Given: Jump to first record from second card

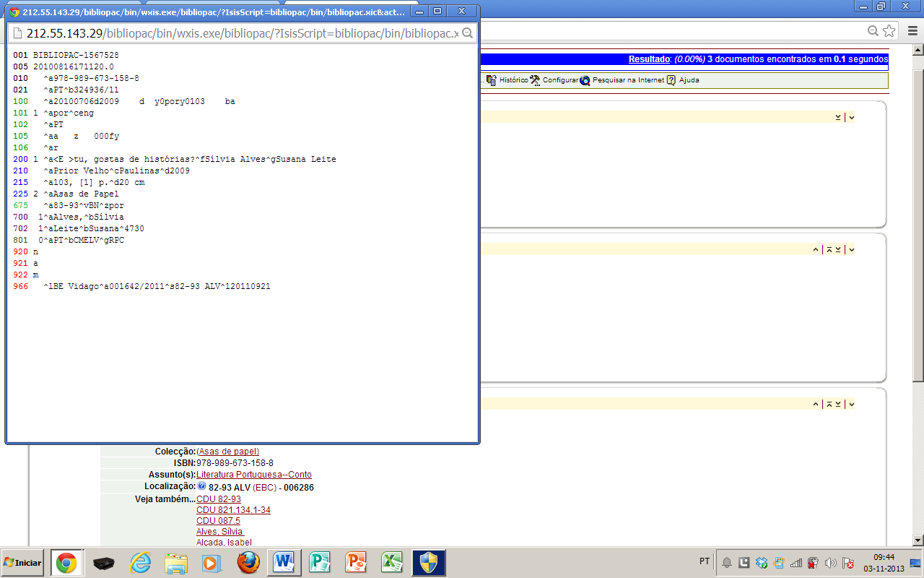Looking at the screenshot, I should [829, 249].
